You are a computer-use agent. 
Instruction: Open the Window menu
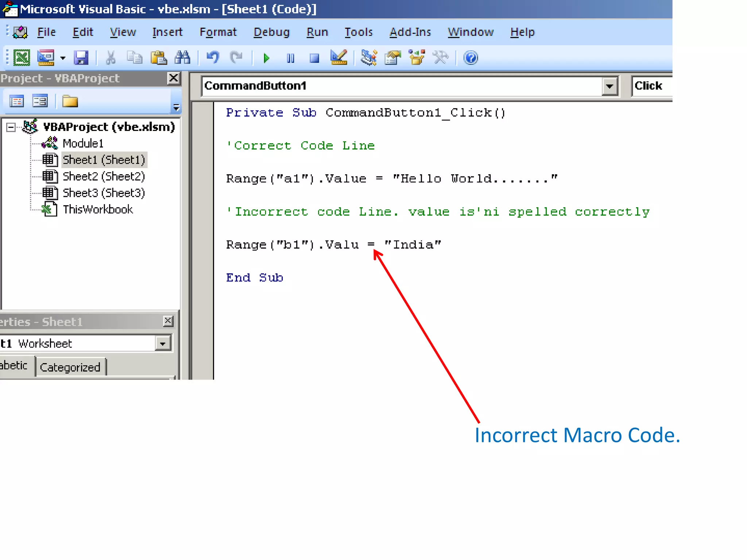pyautogui.click(x=471, y=32)
